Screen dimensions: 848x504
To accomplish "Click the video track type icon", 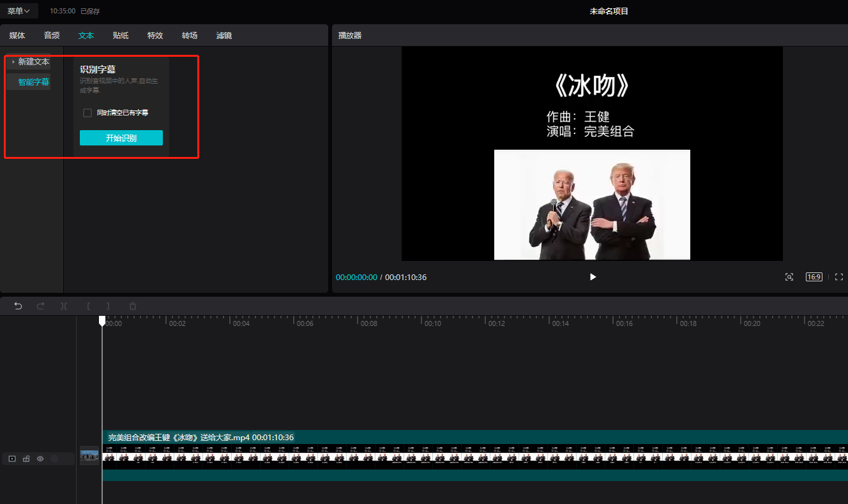I will pyautogui.click(x=12, y=459).
